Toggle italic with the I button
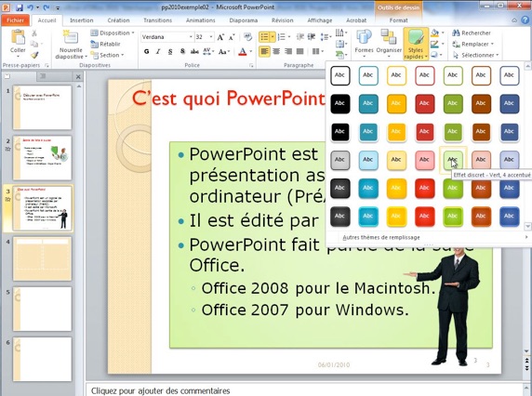This screenshot has height=396, width=532. tap(158, 51)
